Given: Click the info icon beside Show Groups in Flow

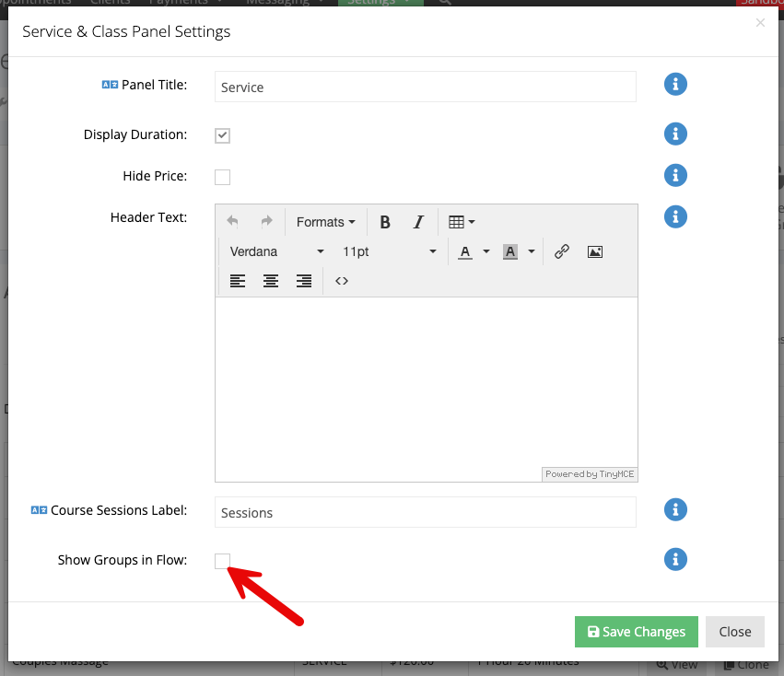Looking at the screenshot, I should [x=675, y=559].
